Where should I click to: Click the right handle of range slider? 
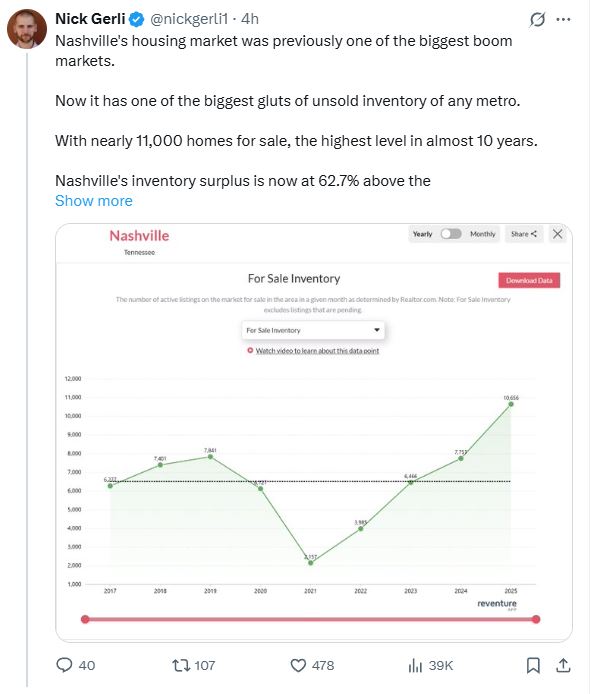pos(536,619)
